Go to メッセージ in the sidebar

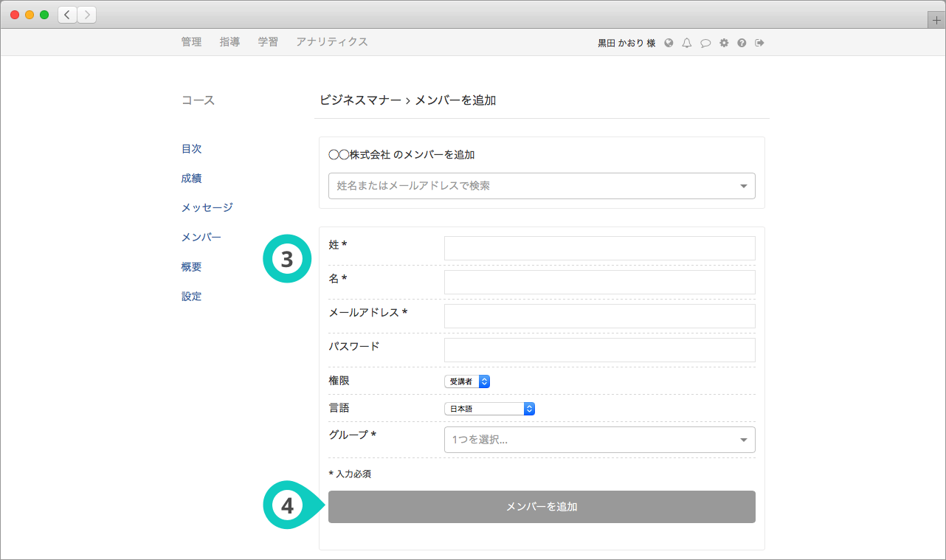pyautogui.click(x=207, y=208)
